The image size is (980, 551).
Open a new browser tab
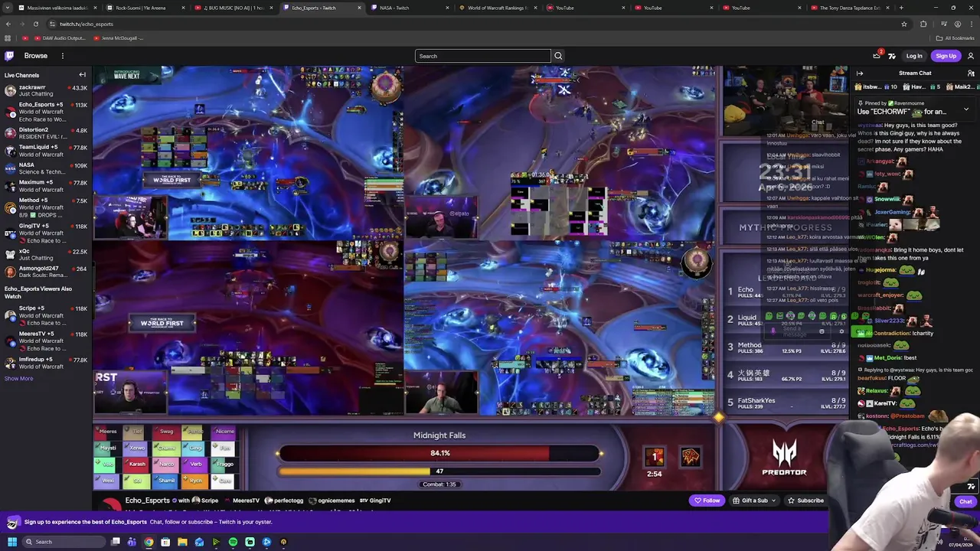pyautogui.click(x=901, y=8)
